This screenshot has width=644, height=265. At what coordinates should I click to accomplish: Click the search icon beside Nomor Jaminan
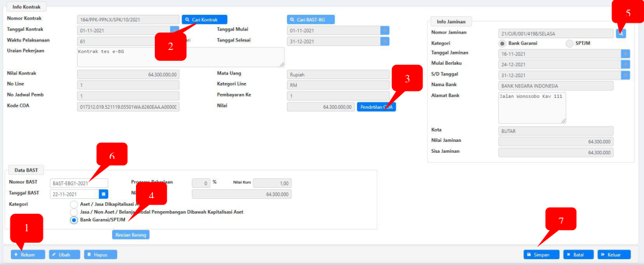(621, 33)
